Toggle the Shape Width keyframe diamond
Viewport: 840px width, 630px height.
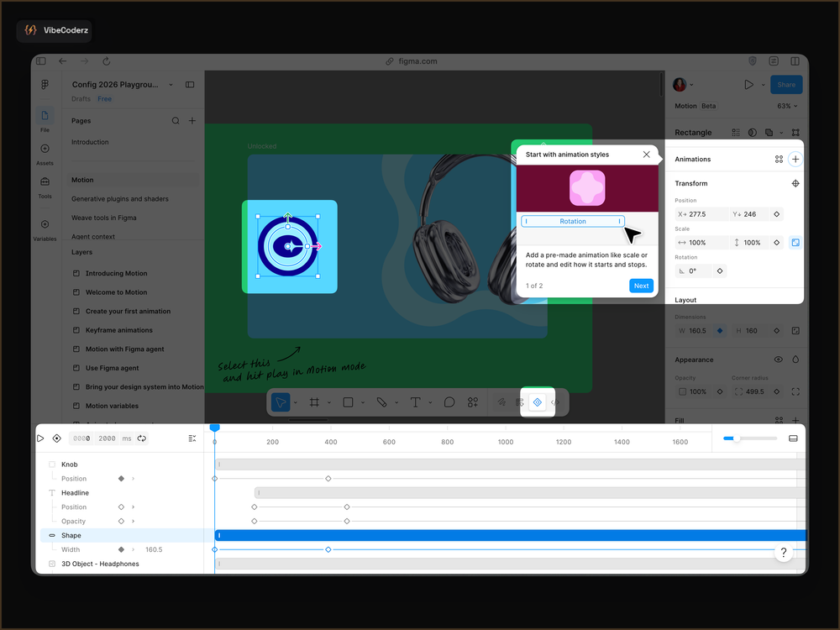coord(121,549)
